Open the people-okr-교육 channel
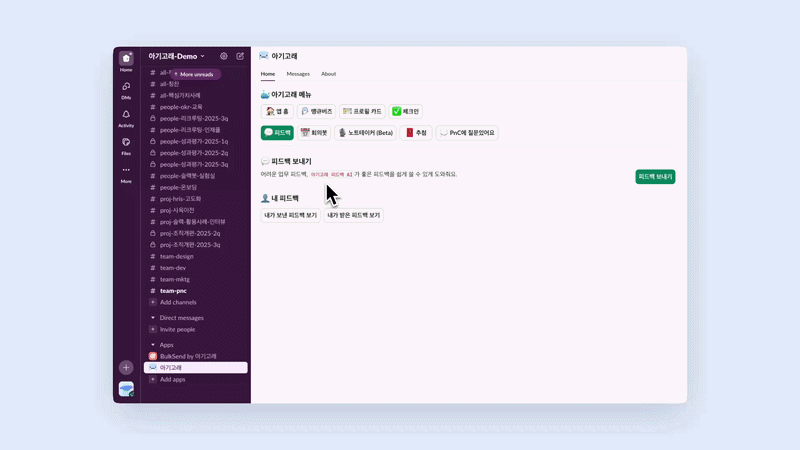800x450 pixels. pyautogui.click(x=196, y=107)
